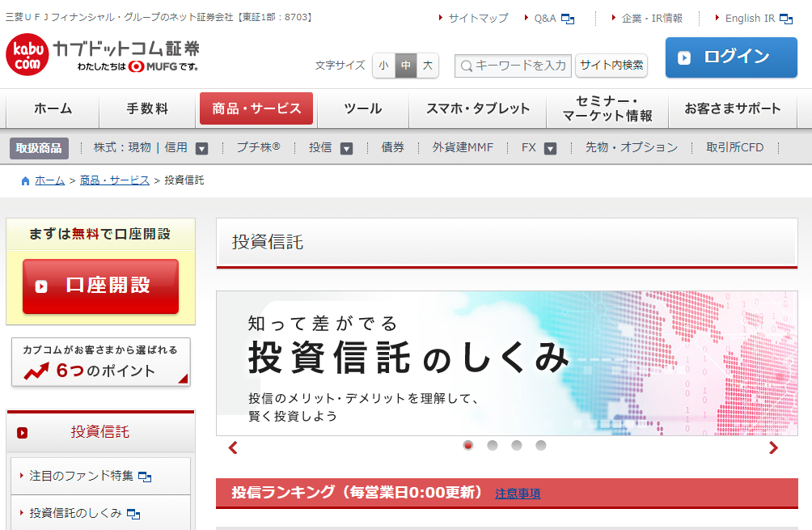Open 注目のファンド特集 sidebar link
Image resolution: width=812 pixels, height=530 pixels.
(x=82, y=476)
